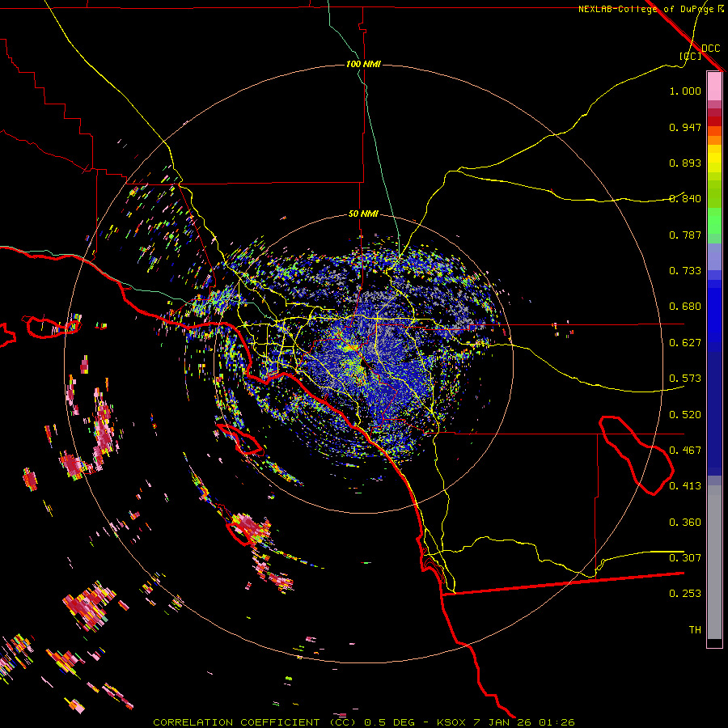Click the 0.413 legend value
The width and height of the screenshot is (728, 728).
click(x=685, y=486)
